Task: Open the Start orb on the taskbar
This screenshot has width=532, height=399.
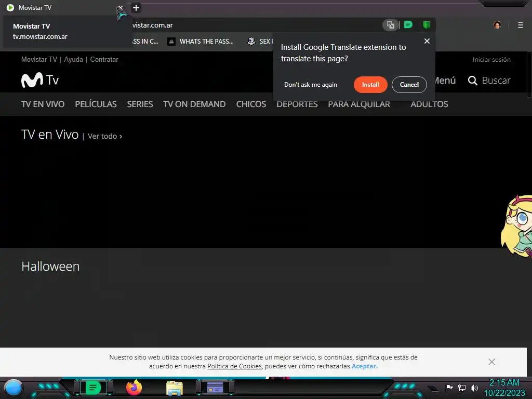Action: click(14, 388)
